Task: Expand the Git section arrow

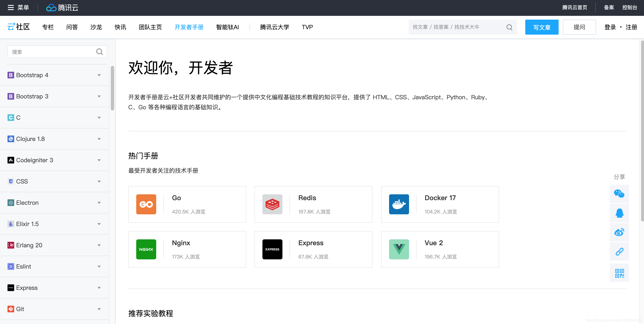Action: tap(99, 309)
